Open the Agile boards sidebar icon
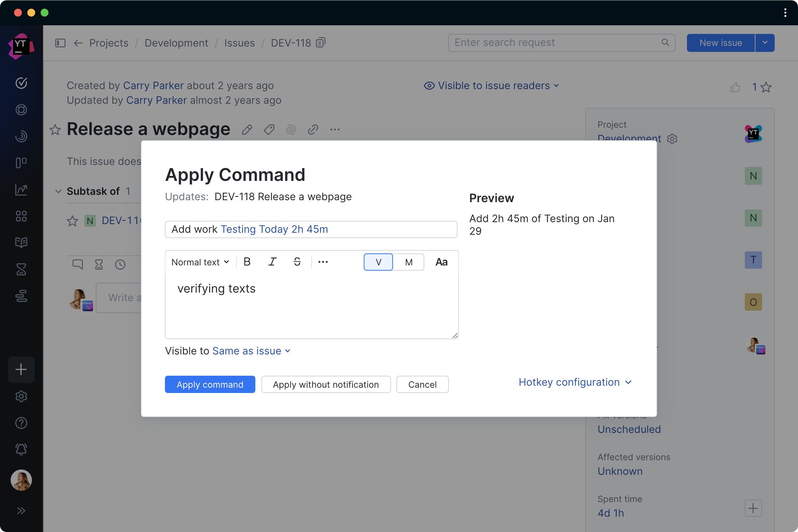 pyautogui.click(x=21, y=163)
